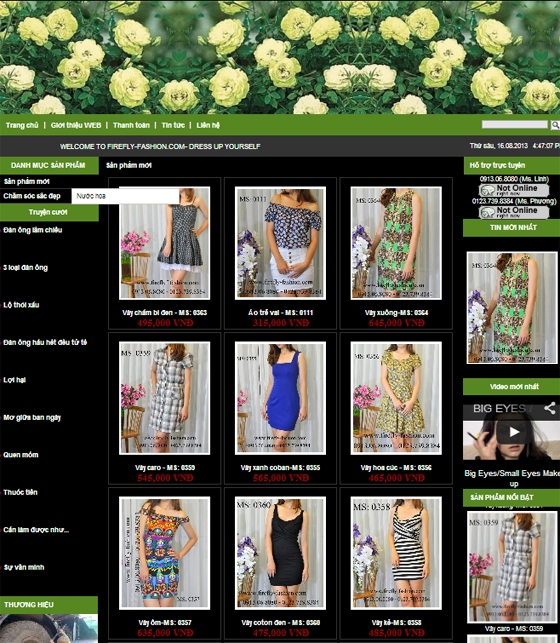The height and width of the screenshot is (643, 560).
Task: Open the Trang chủ menu item
Action: point(22,125)
